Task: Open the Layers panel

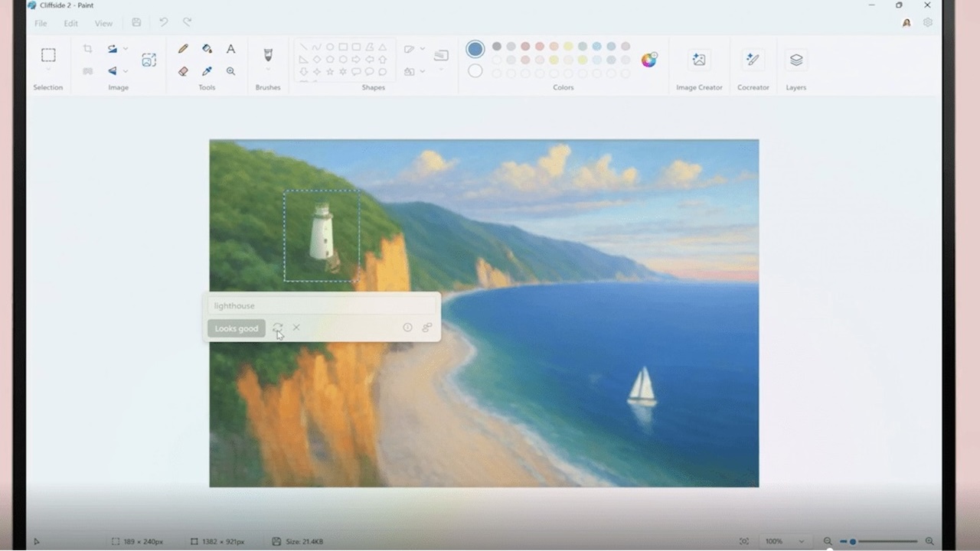Action: 795,60
